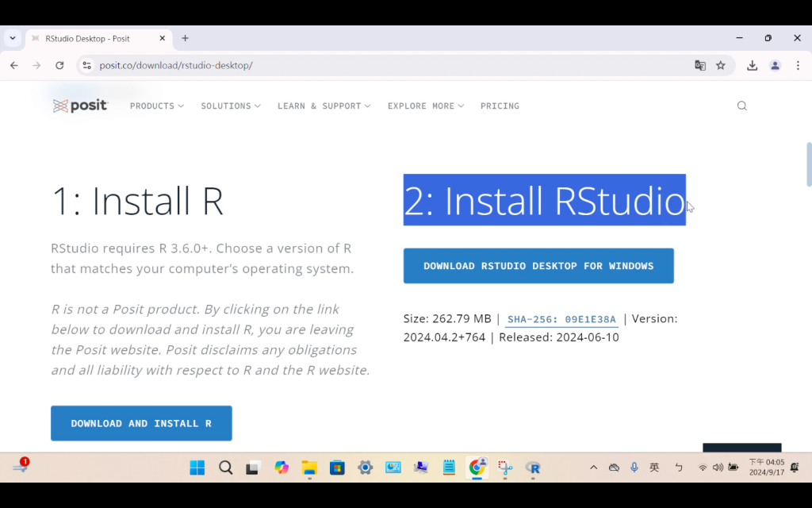The height and width of the screenshot is (508, 812).
Task: Click the 'Size: 262.79 MB' text
Action: coord(447,319)
